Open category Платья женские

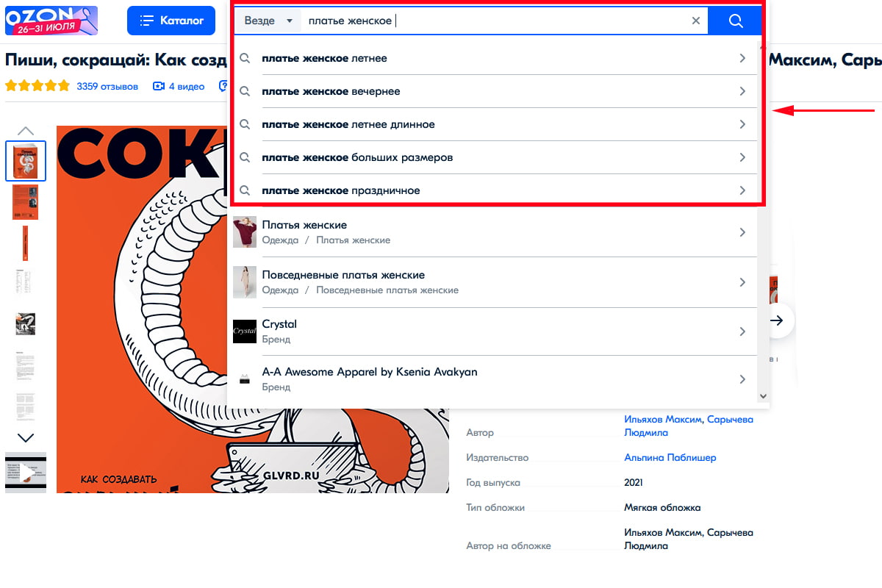click(304, 225)
